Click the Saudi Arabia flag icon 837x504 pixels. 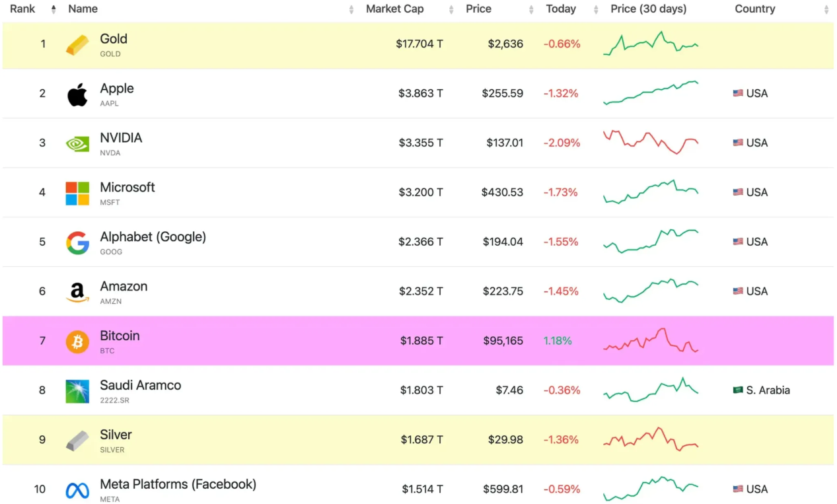738,390
